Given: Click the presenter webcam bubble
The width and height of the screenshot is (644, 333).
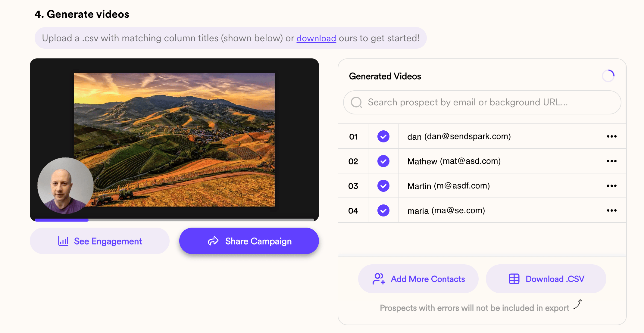Looking at the screenshot, I should click(65, 185).
